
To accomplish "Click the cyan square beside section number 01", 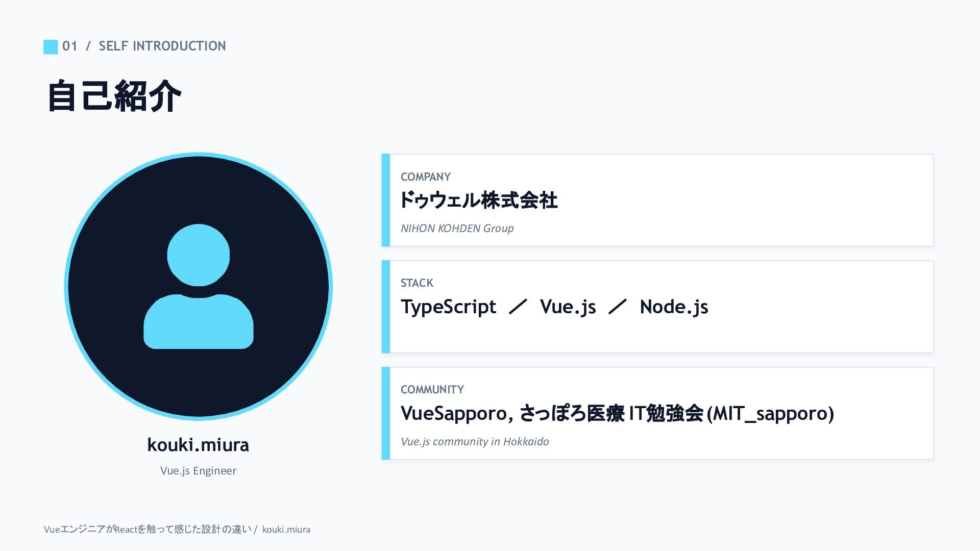I will [51, 46].
